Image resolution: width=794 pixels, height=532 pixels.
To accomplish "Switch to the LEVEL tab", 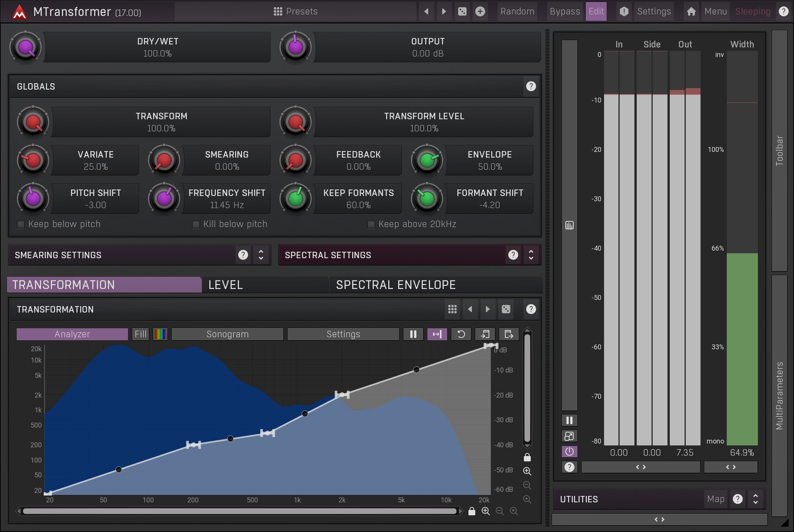I will pos(225,285).
